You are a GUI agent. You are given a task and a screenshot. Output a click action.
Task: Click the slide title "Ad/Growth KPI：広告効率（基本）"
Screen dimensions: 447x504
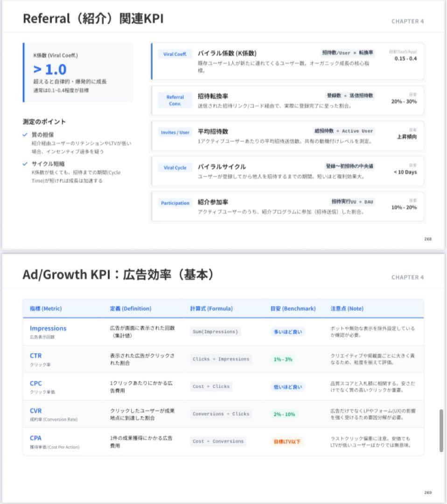pyautogui.click(x=118, y=274)
